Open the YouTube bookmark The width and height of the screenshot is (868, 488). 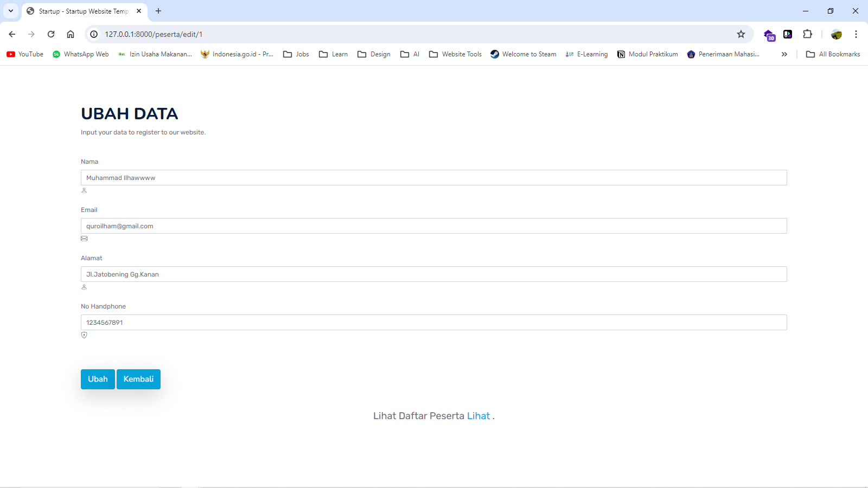pos(25,54)
